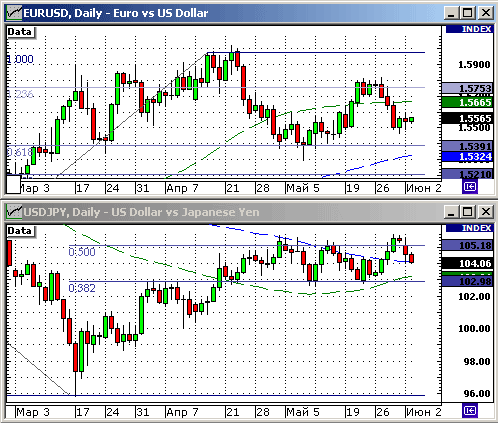Close the EURUSD chart window

486,13
